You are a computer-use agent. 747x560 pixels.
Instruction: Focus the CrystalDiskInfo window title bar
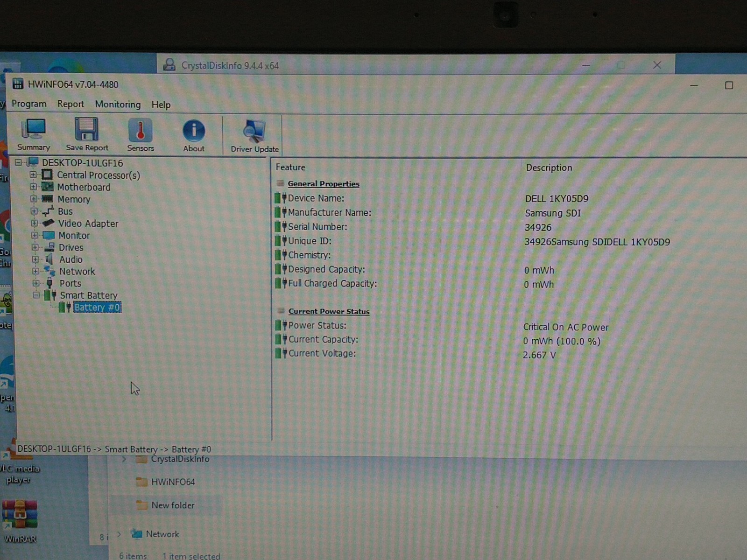coord(416,65)
